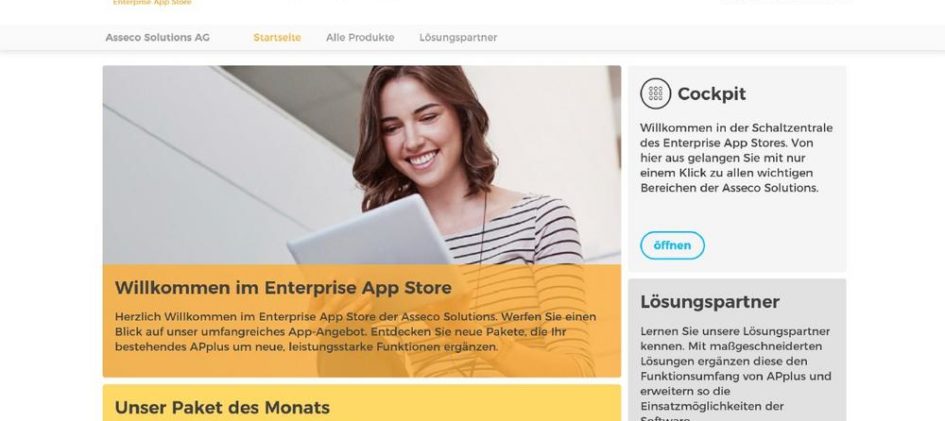Click the grey Lösungspartner sidebar card

tap(737, 349)
